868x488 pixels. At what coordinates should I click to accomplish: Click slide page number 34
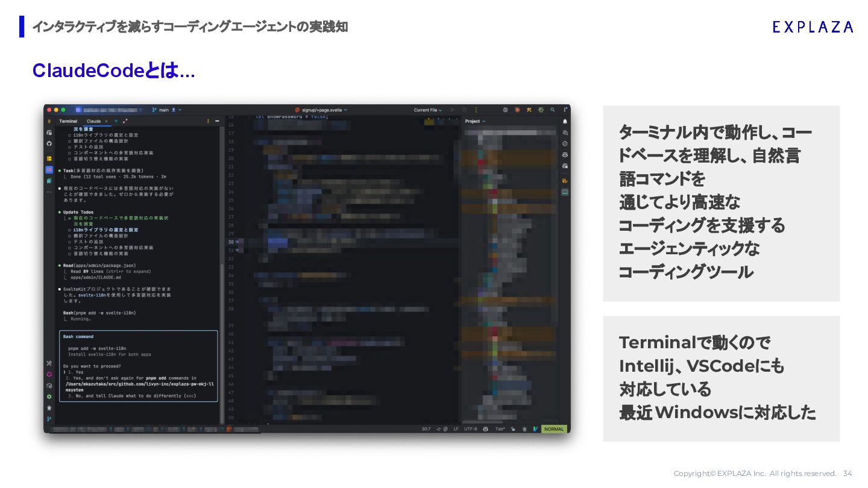point(848,474)
